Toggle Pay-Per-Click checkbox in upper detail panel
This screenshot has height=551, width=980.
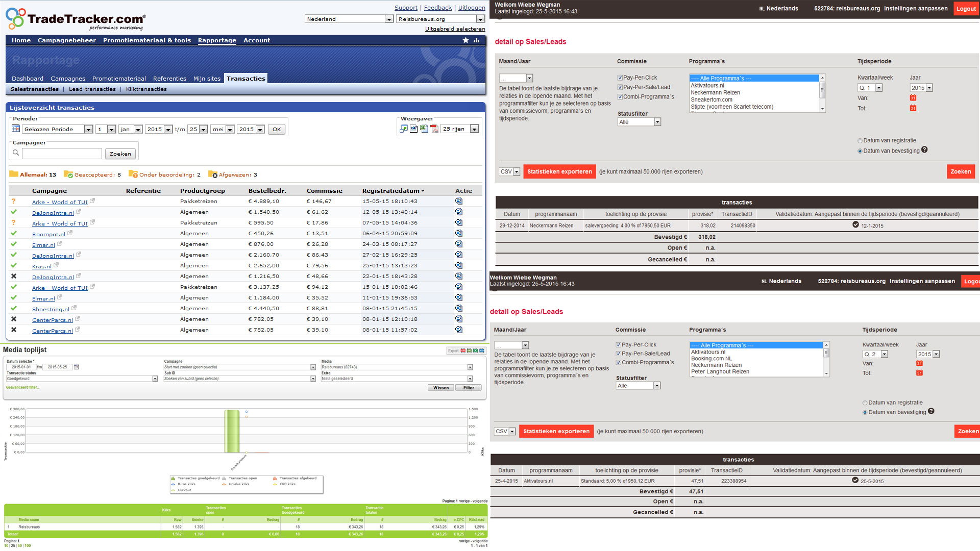[620, 78]
